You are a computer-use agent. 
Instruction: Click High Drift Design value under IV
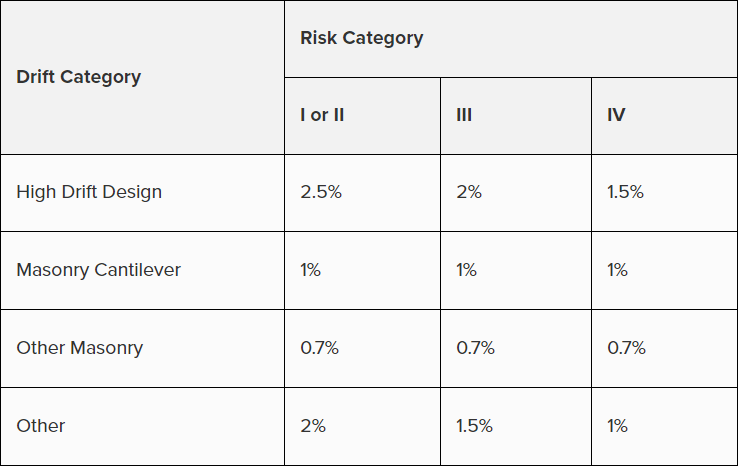click(625, 192)
